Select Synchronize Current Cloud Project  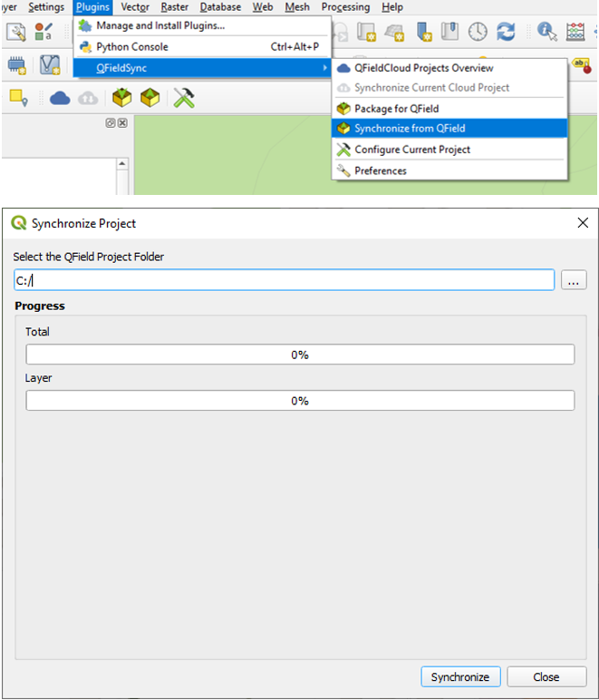(x=449, y=87)
